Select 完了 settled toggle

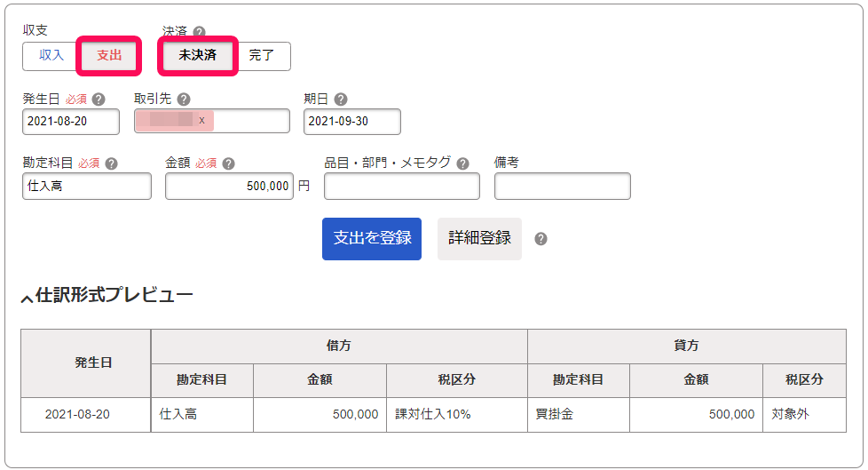click(261, 55)
